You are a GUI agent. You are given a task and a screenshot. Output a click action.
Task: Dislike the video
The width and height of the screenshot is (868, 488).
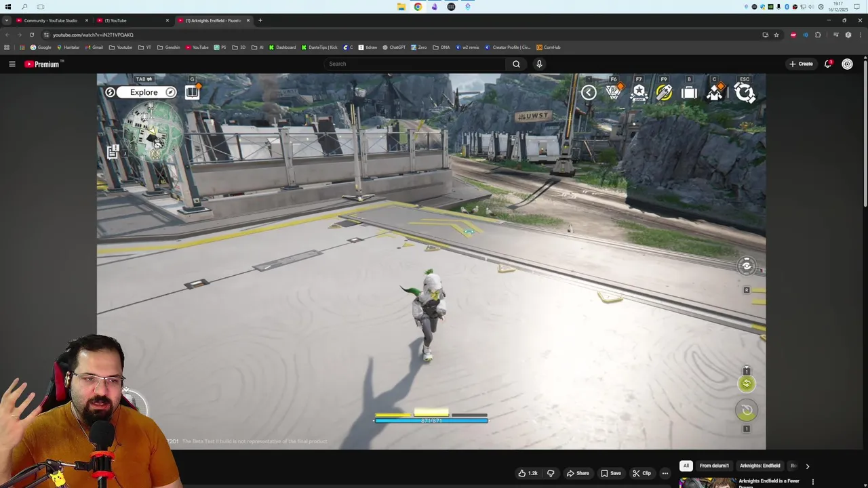[x=551, y=473]
